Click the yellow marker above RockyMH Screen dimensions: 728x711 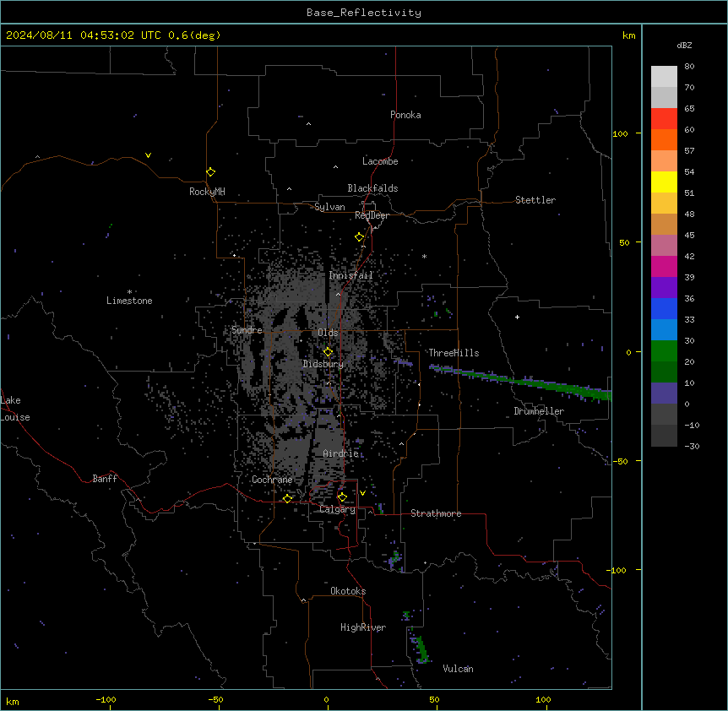click(x=210, y=171)
